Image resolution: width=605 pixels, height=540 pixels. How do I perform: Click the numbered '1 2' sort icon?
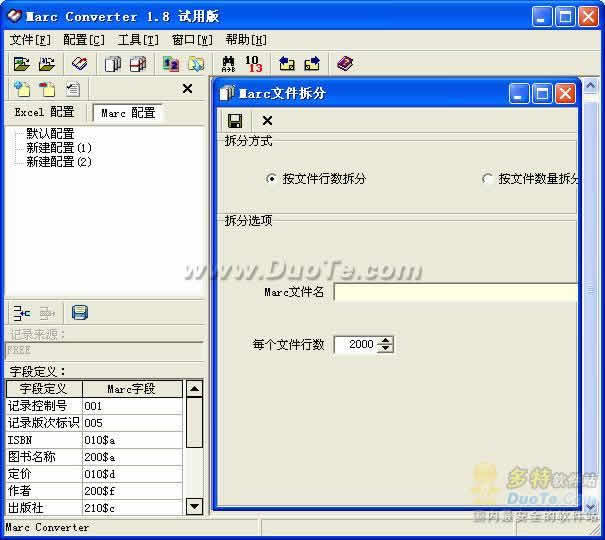[x=171, y=64]
